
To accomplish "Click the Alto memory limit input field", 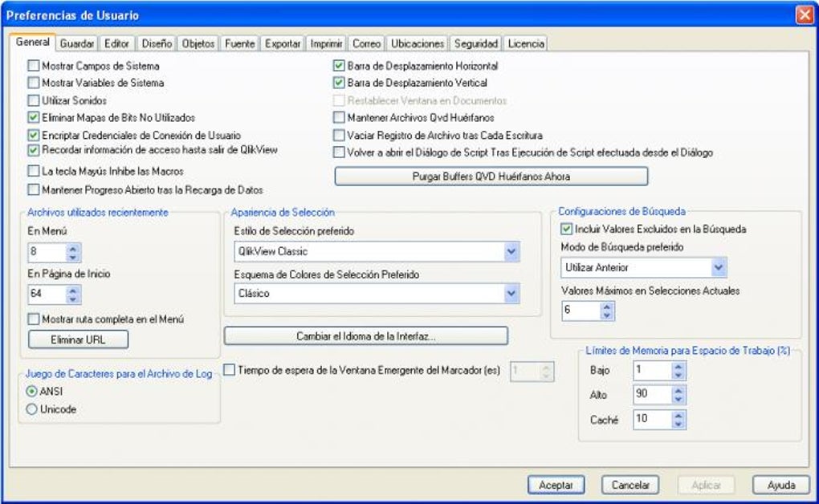I will pos(650,394).
